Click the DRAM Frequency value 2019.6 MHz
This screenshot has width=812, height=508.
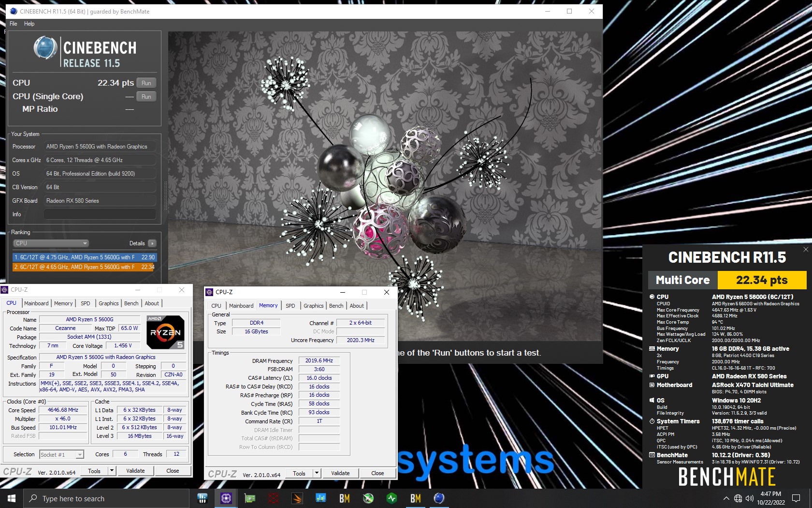pos(319,360)
